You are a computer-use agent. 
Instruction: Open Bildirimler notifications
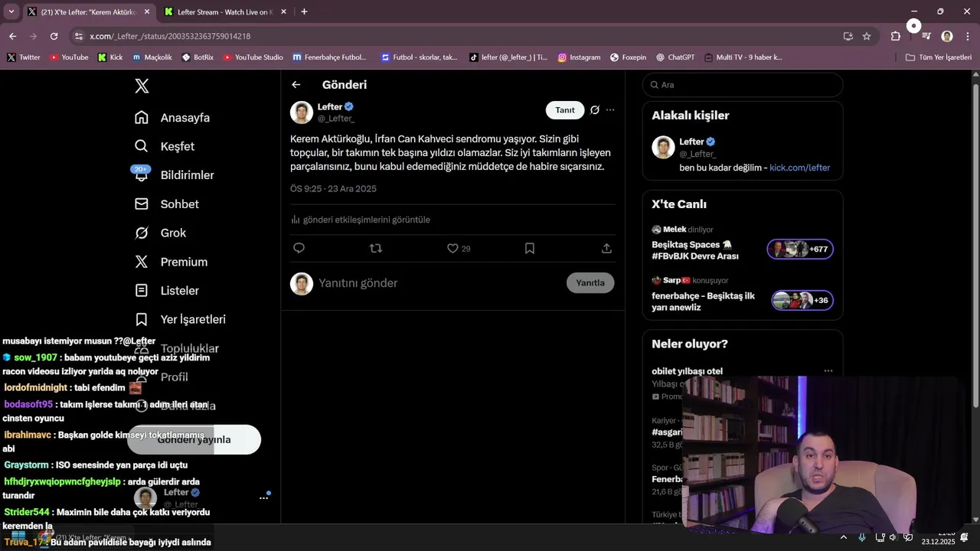coord(174,175)
